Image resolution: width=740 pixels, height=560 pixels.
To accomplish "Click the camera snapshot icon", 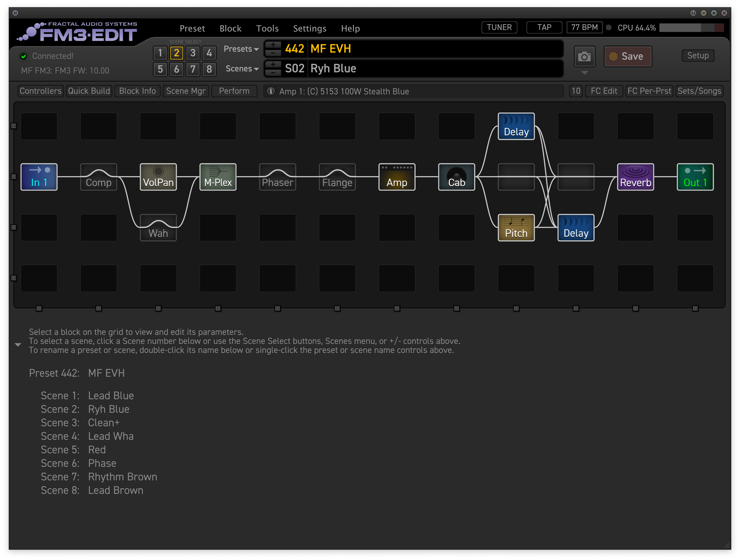I will [584, 57].
